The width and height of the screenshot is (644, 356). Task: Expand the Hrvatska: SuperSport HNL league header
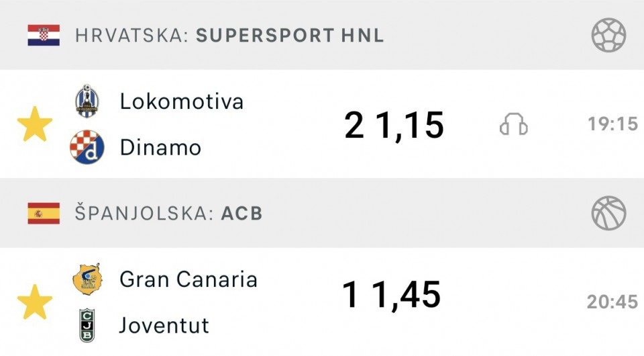point(322,35)
